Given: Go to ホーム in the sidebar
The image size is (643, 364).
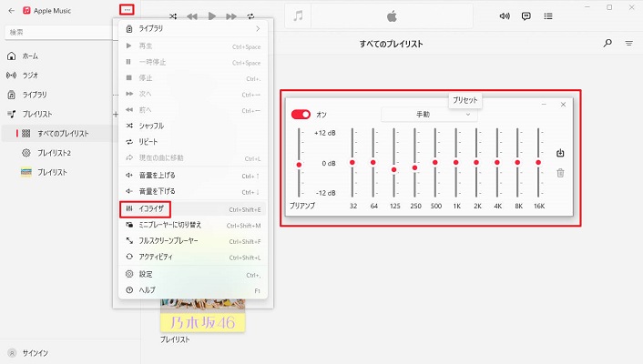Looking at the screenshot, I should click(30, 56).
